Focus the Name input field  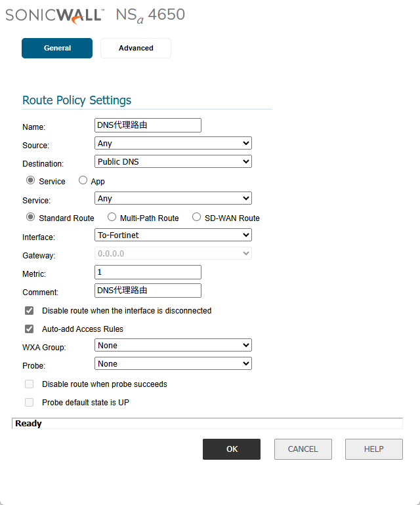[148, 125]
